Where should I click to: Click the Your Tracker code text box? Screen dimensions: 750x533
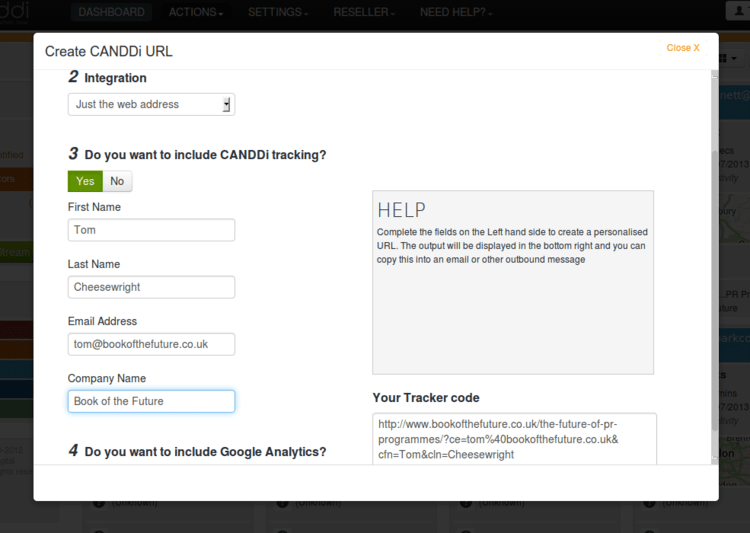tap(514, 439)
